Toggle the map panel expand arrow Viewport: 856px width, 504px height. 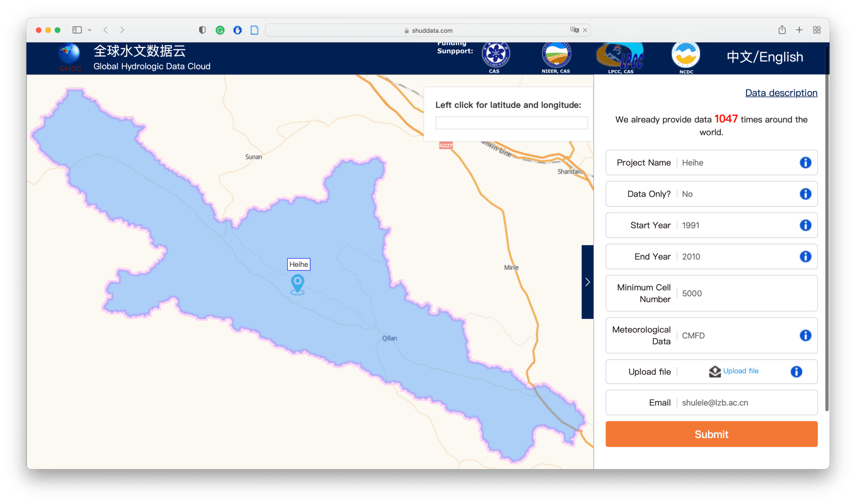587,282
